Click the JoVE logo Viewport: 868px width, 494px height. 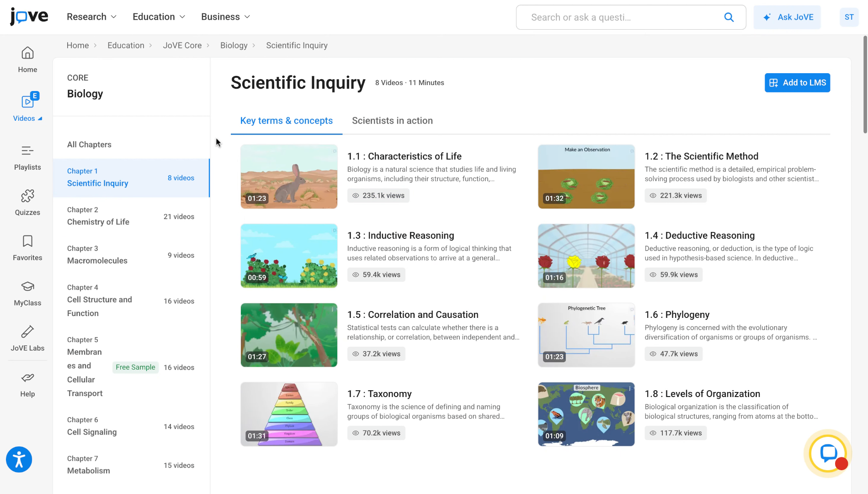(29, 17)
